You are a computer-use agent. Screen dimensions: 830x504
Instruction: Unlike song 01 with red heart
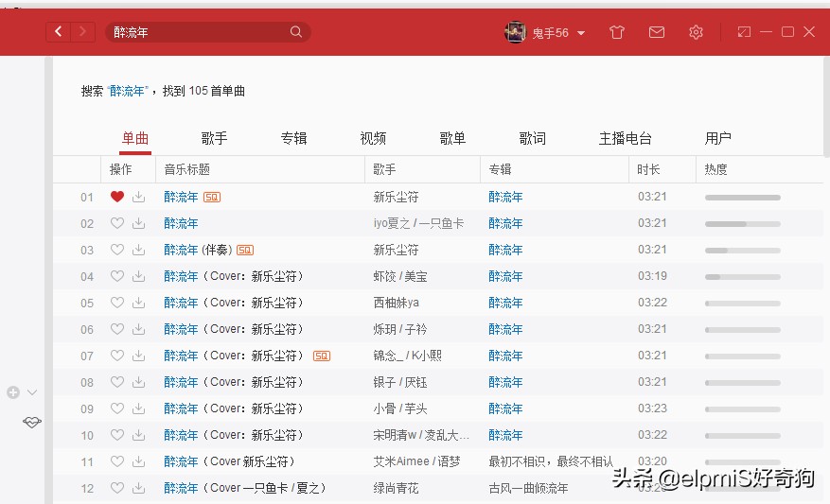[x=117, y=197]
